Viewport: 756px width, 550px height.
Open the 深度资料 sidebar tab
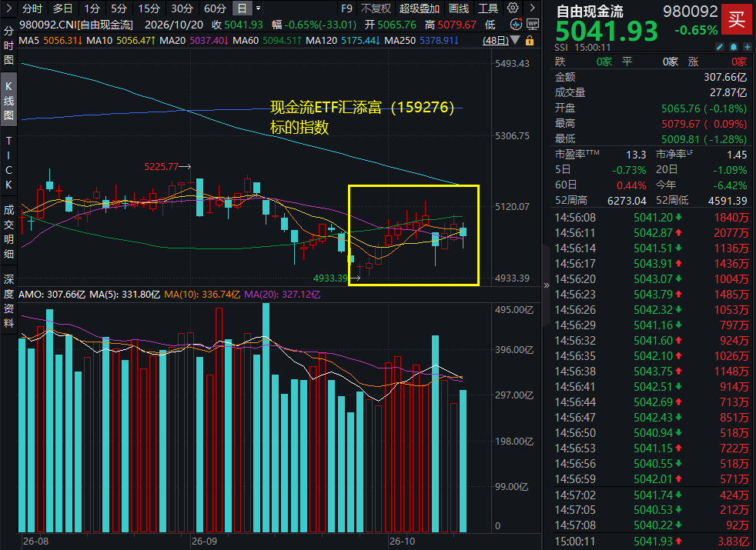click(x=8, y=301)
